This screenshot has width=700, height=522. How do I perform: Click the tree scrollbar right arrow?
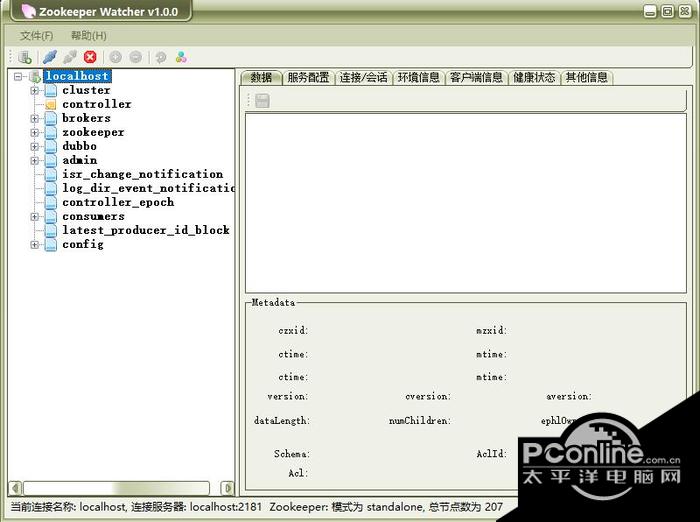228,488
